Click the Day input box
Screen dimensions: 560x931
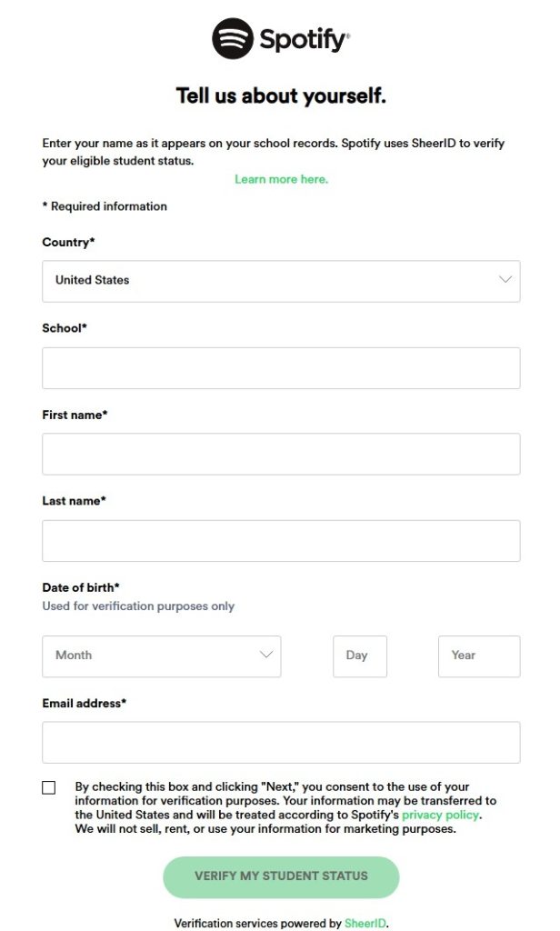coord(360,656)
